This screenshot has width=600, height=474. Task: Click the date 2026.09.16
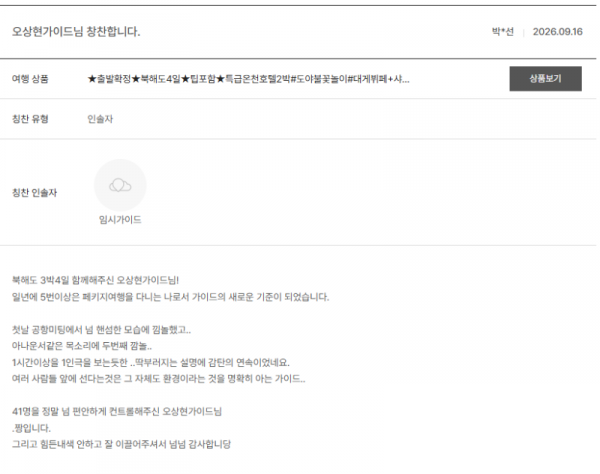558,31
